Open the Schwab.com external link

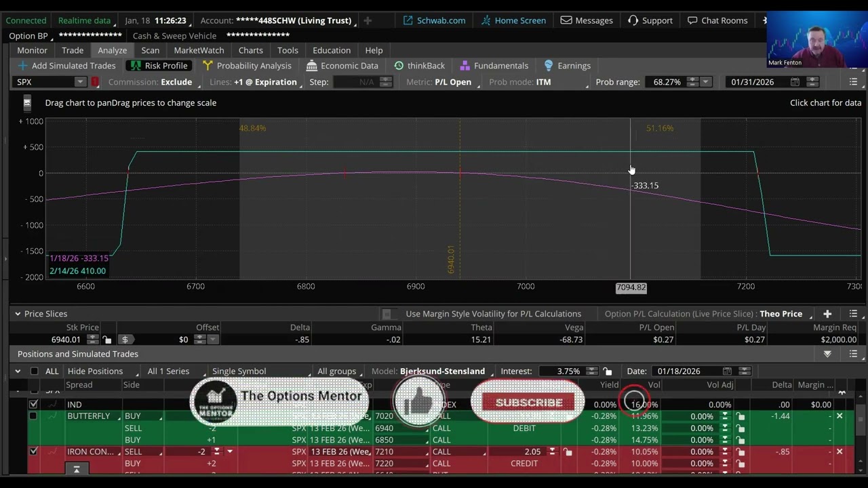(x=434, y=20)
